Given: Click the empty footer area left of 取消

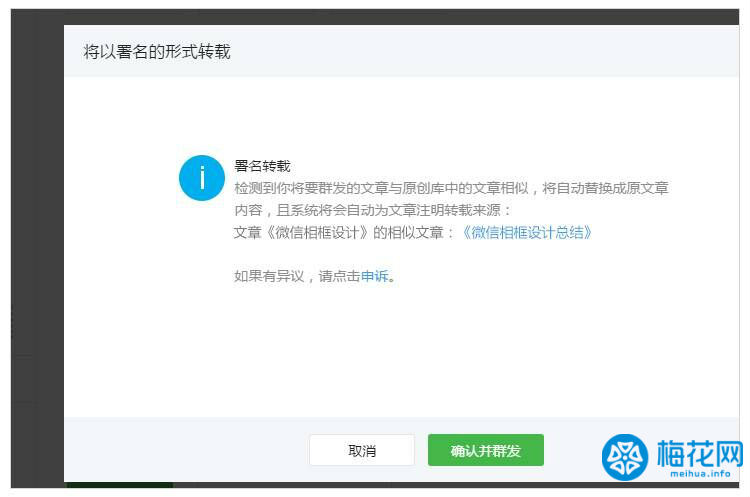Looking at the screenshot, I should [180, 450].
